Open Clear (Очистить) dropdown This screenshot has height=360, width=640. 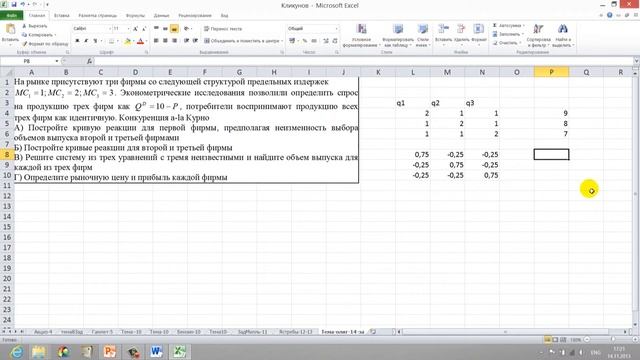(507, 43)
